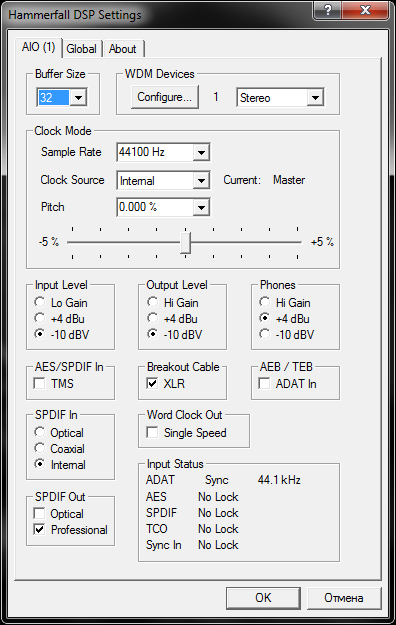
Task: Click the +5 % pitch label
Action: [322, 242]
